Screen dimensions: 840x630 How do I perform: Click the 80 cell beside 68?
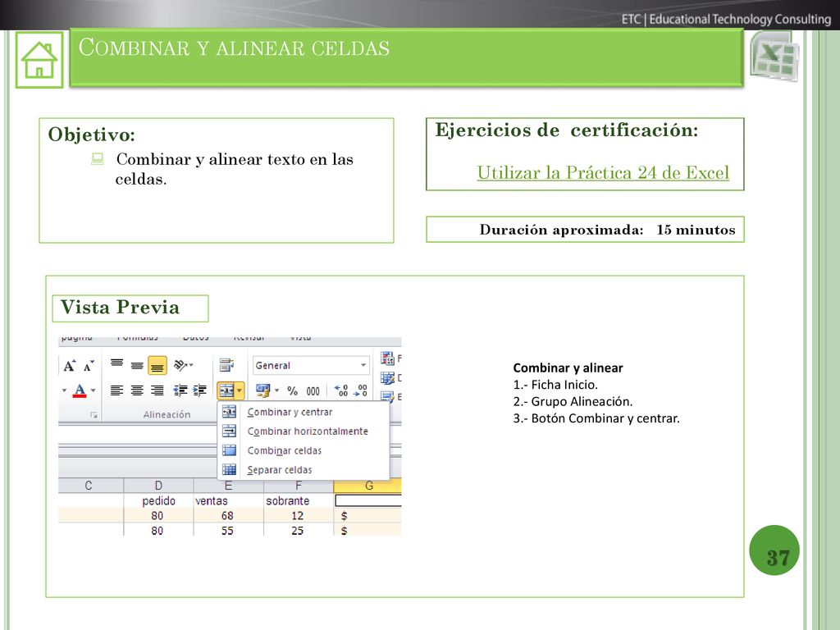[x=158, y=515]
